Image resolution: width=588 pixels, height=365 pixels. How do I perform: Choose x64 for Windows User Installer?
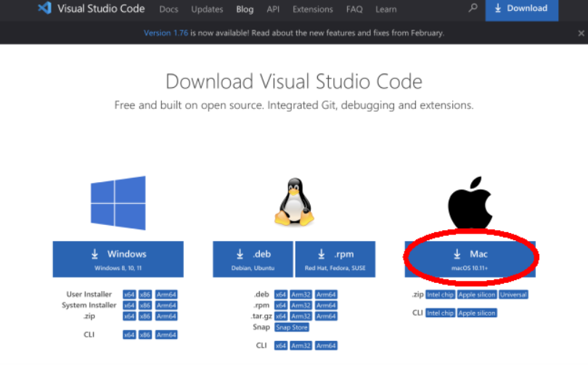click(x=129, y=295)
